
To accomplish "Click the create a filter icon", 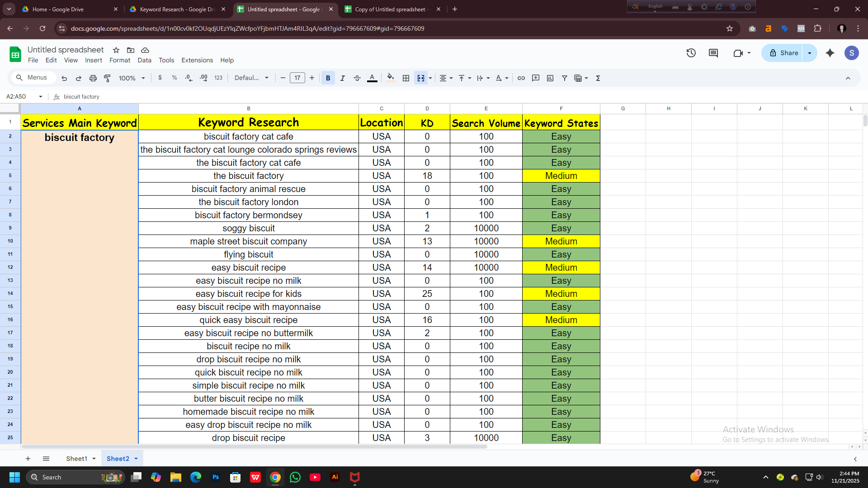I will (x=564, y=78).
